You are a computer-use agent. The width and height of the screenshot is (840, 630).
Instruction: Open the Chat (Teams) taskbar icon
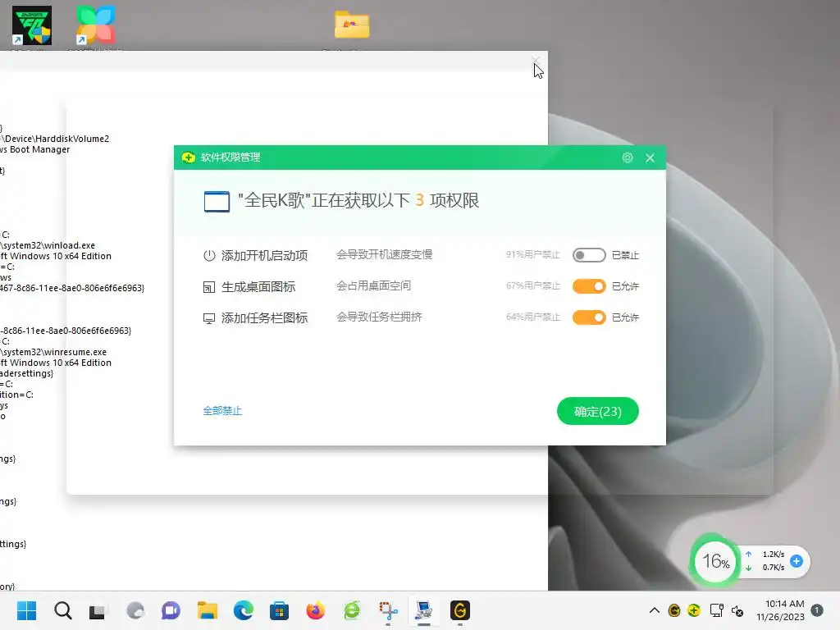point(171,610)
